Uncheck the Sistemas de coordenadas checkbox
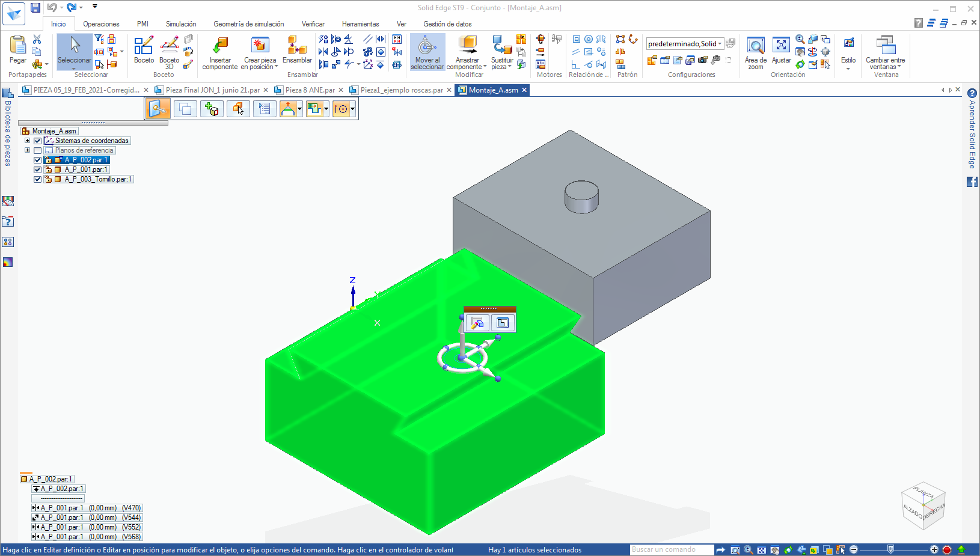Image resolution: width=980 pixels, height=556 pixels. click(38, 141)
